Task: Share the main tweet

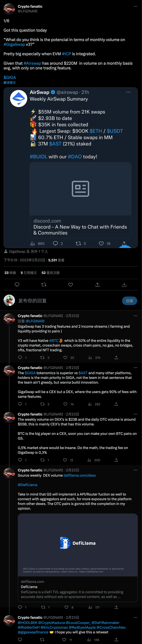Action: point(98,285)
